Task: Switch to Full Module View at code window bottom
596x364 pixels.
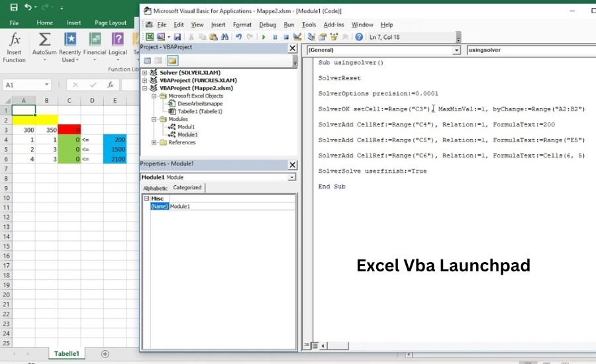Action: tap(315, 345)
